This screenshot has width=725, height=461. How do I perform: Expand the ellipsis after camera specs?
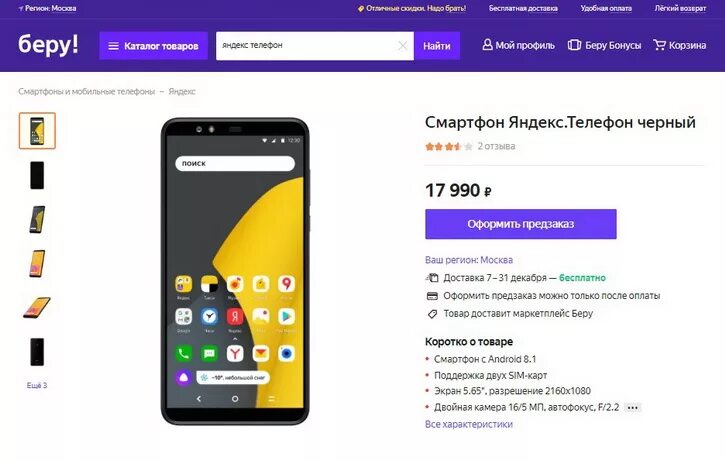[633, 407]
